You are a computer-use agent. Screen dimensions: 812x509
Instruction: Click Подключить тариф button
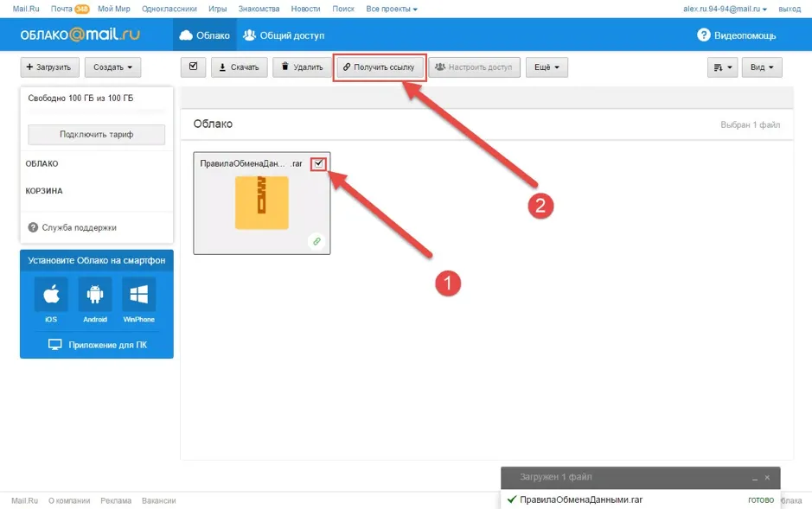coord(96,135)
